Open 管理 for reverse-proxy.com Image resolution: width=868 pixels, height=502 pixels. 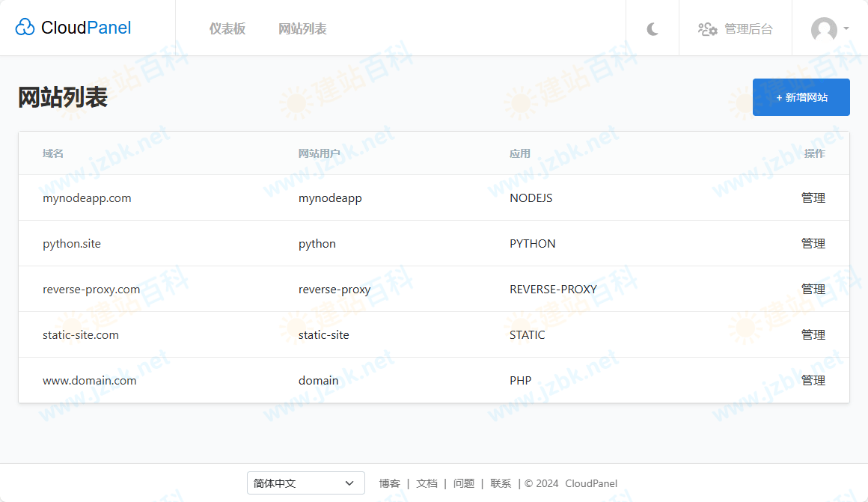pos(813,289)
